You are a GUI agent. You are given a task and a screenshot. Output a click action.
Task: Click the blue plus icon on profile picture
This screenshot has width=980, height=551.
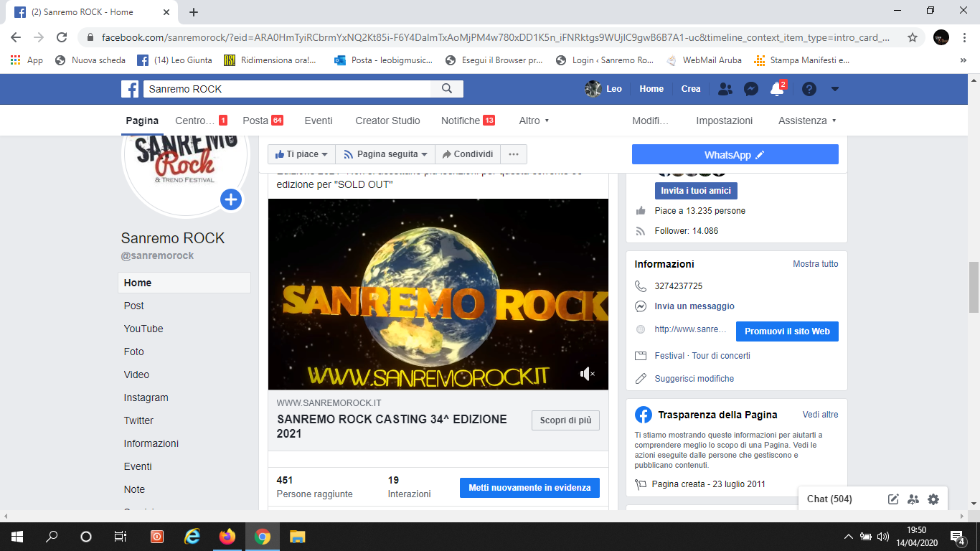pos(230,199)
